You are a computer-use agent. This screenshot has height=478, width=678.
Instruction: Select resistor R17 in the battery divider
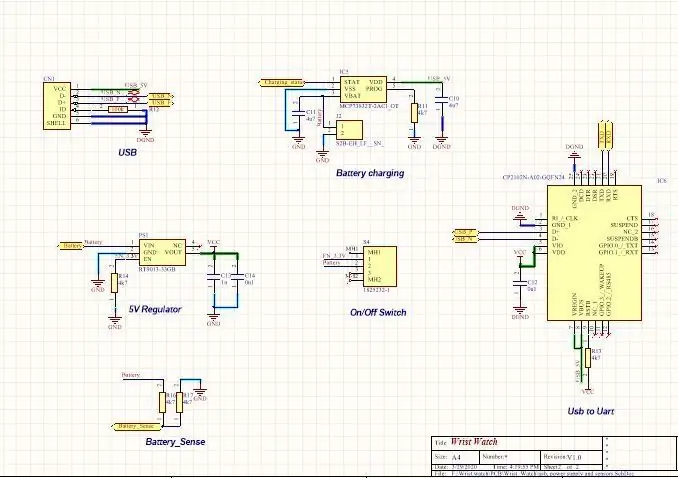pyautogui.click(x=179, y=402)
